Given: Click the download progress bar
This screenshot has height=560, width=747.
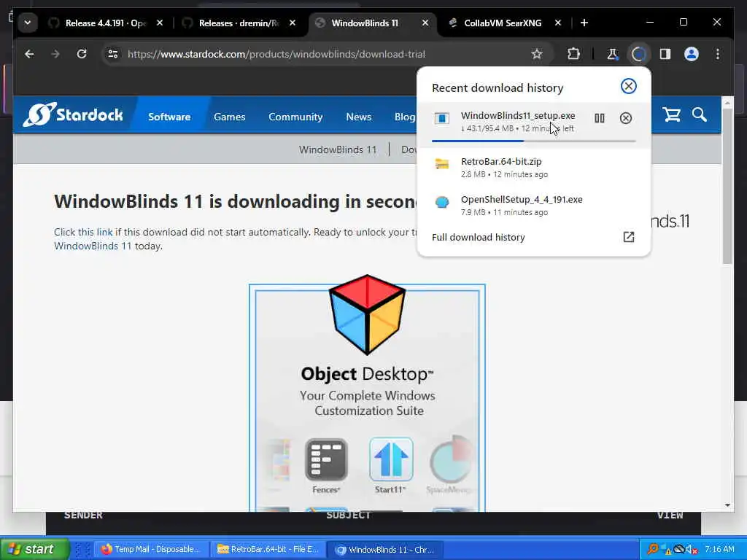Looking at the screenshot, I should click(x=533, y=141).
